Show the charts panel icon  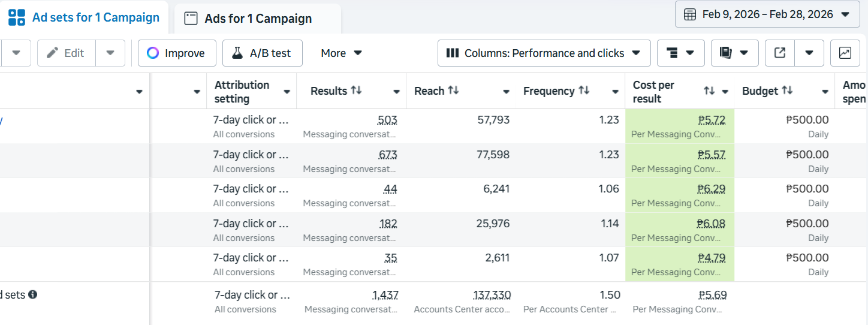pos(845,53)
